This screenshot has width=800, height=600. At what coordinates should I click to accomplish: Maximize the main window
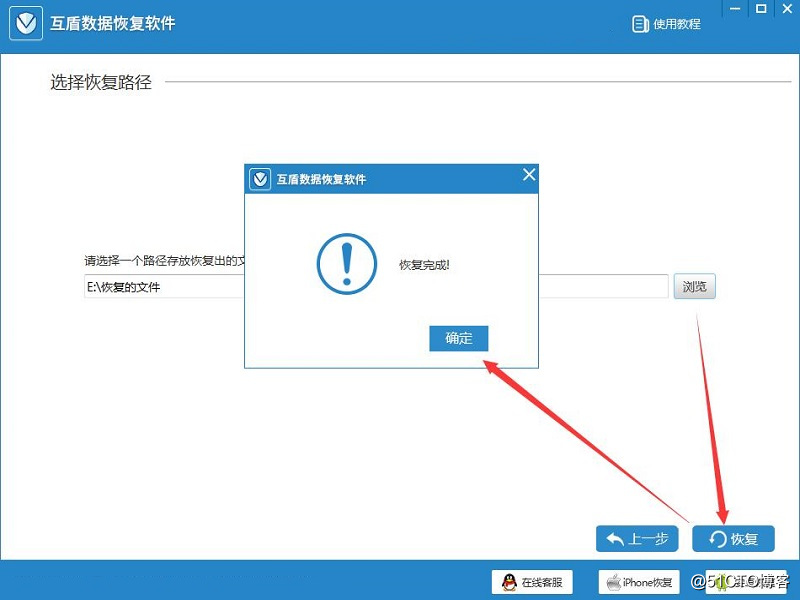(x=761, y=9)
